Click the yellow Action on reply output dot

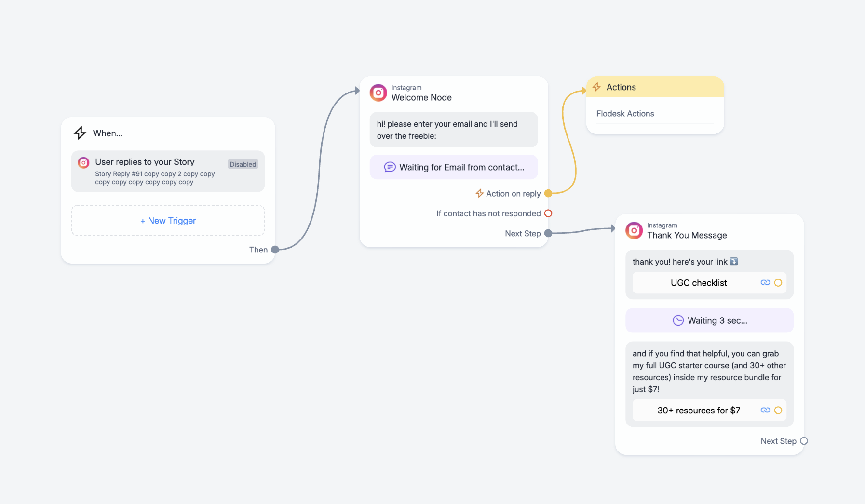(x=548, y=193)
